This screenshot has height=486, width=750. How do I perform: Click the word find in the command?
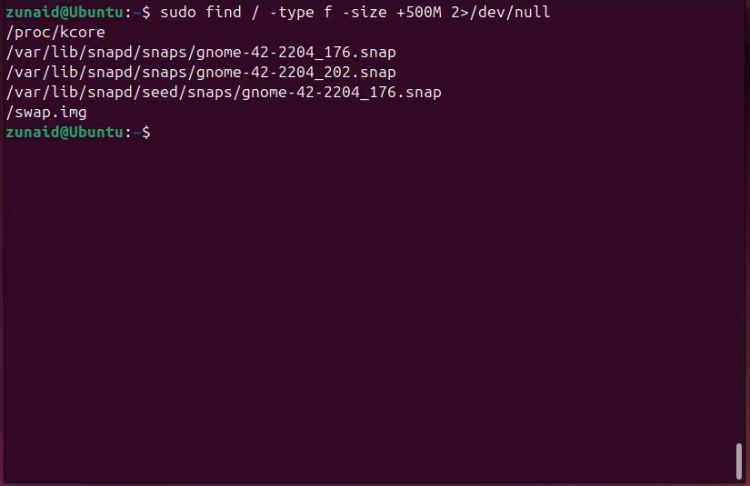pos(223,12)
